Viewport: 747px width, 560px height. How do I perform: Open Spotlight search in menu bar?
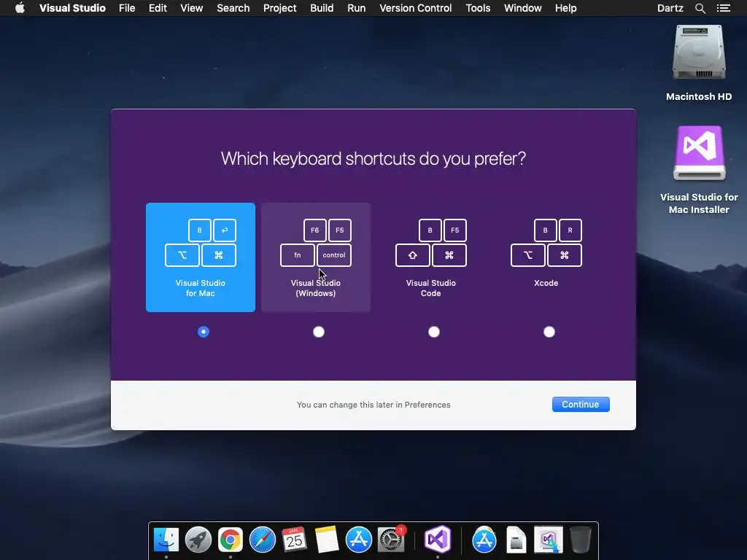pyautogui.click(x=700, y=8)
